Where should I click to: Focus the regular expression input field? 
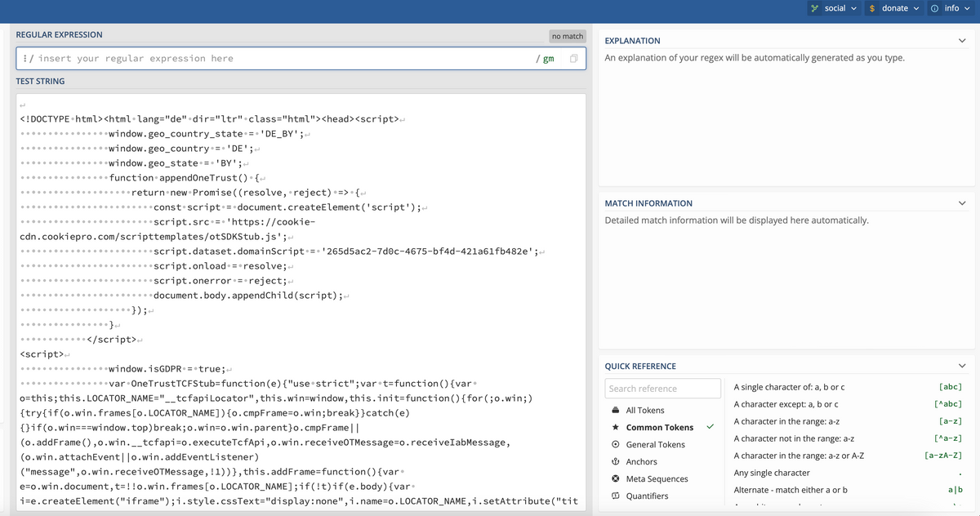coord(278,59)
